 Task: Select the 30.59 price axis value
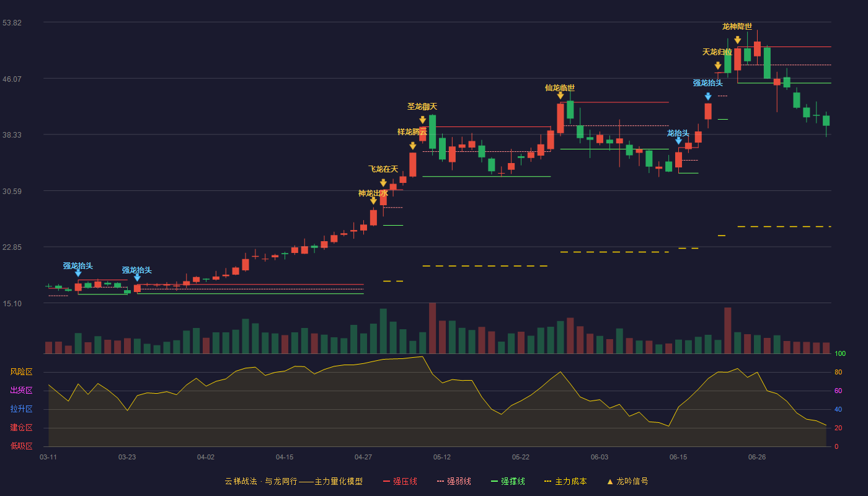click(x=12, y=191)
